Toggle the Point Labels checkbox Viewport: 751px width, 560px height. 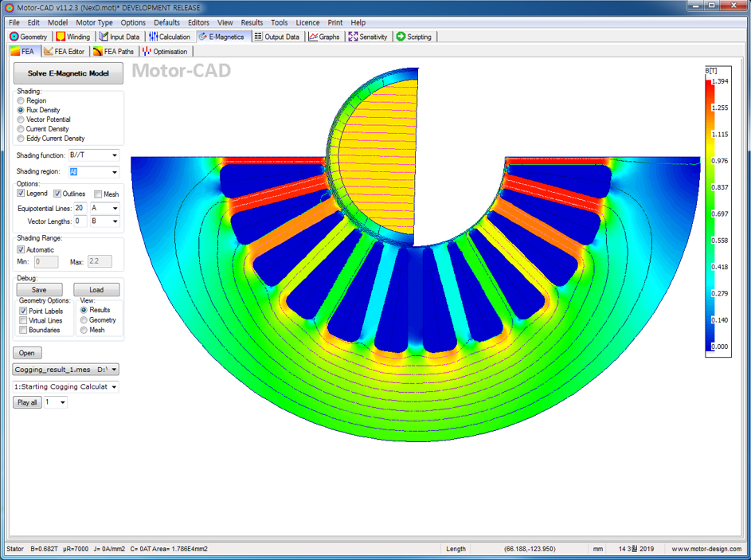coord(23,311)
